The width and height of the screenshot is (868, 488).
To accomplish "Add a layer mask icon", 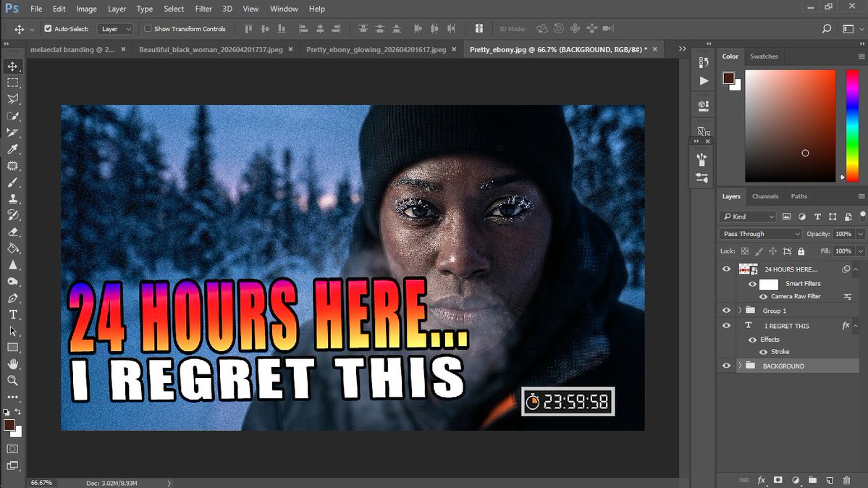I will coord(778,480).
